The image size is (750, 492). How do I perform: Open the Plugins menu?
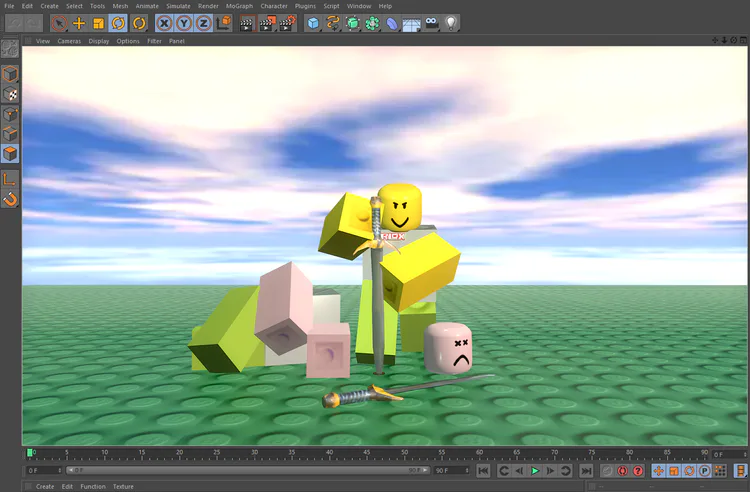click(305, 6)
